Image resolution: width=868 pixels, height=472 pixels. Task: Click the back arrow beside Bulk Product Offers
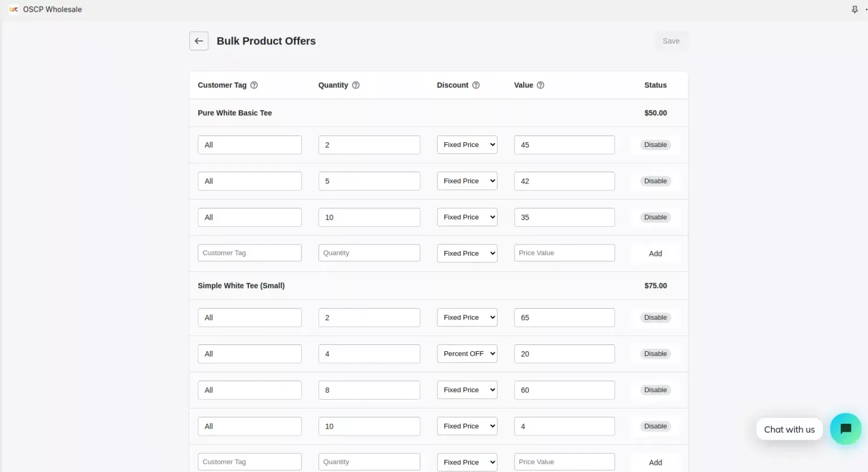(198, 41)
